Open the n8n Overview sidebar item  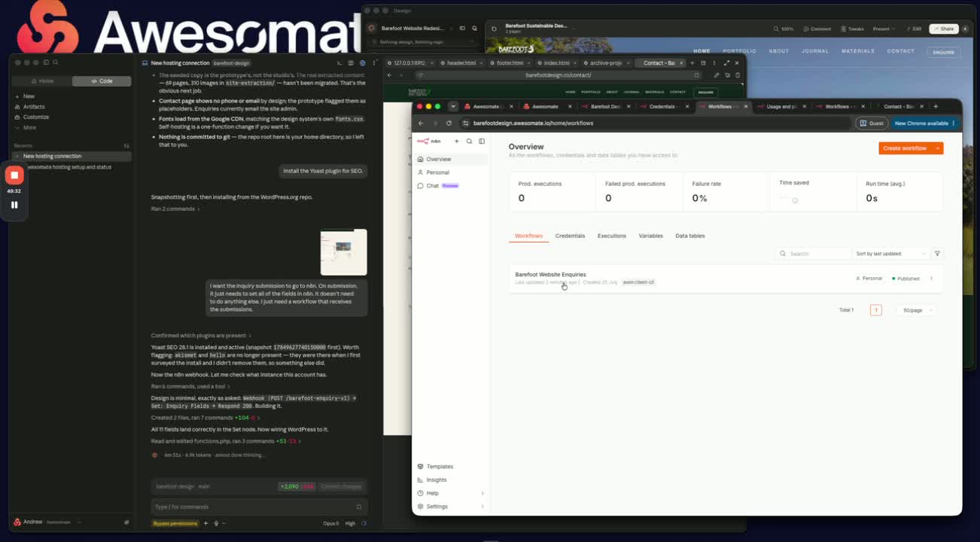click(451, 159)
